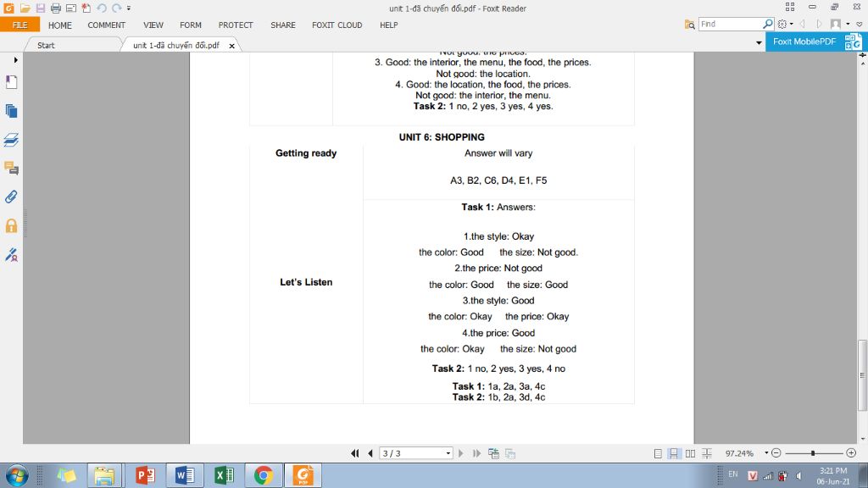Click the Foxit Reader app logo icon
This screenshot has height=488, width=868.
tap(8, 8)
